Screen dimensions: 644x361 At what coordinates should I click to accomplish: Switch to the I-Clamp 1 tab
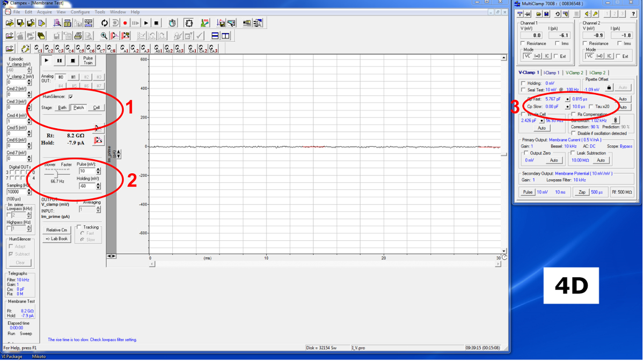(x=551, y=73)
